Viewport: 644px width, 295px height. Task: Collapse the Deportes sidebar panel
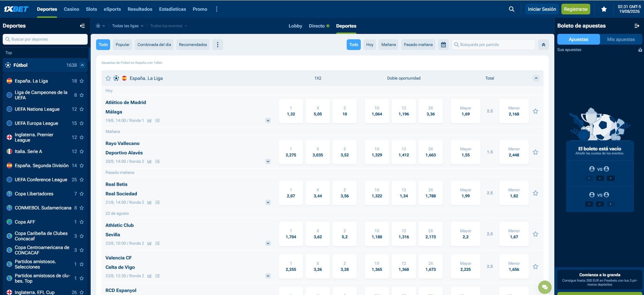(x=82, y=26)
